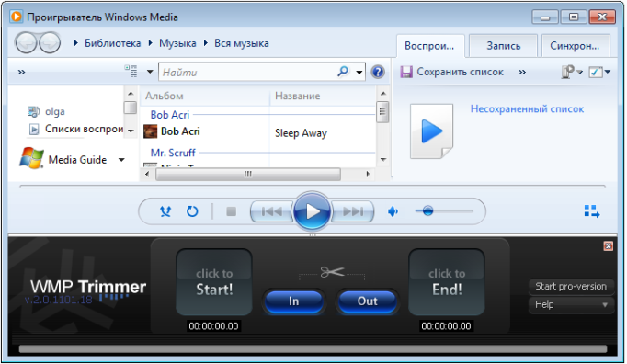Click the checkmark panel options icon
The width and height of the screenshot is (627, 364).
pos(596,72)
